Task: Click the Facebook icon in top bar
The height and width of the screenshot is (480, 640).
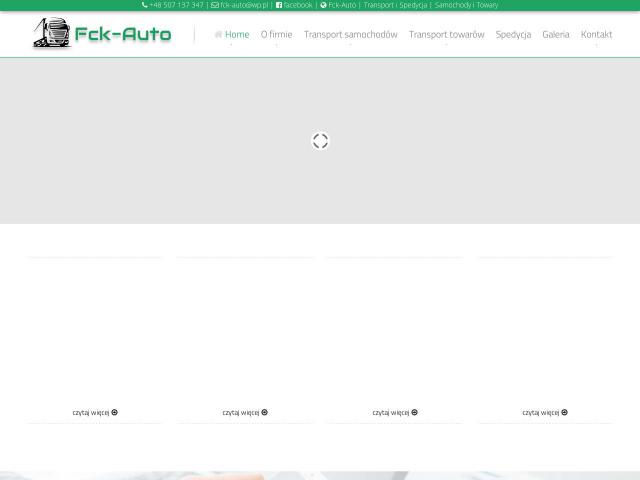Action: [x=279, y=5]
